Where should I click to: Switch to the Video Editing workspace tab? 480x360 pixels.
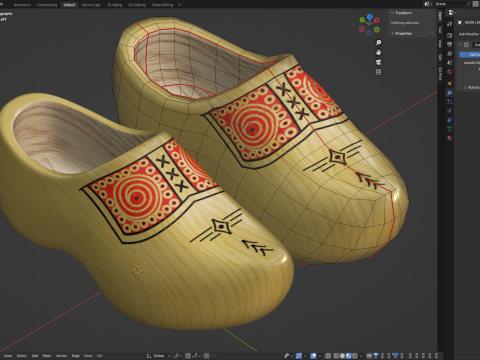click(x=162, y=5)
